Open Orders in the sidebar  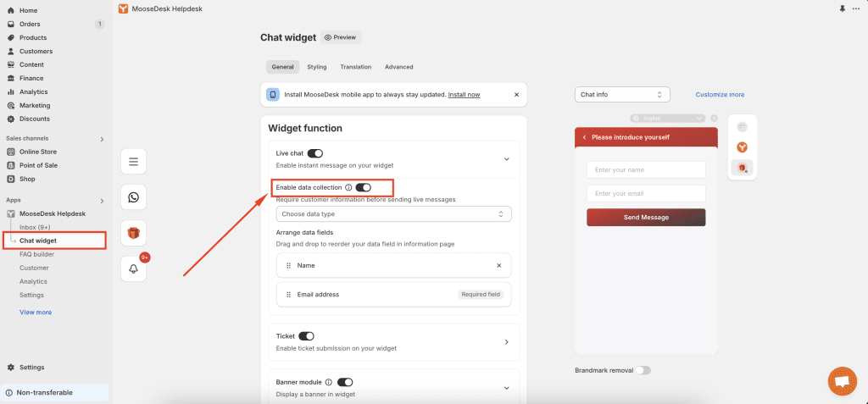30,25
